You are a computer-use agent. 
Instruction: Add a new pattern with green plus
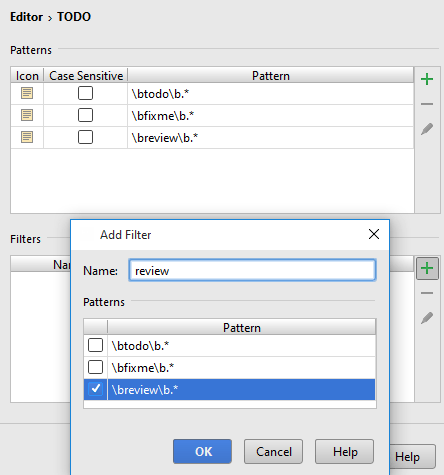tap(427, 79)
